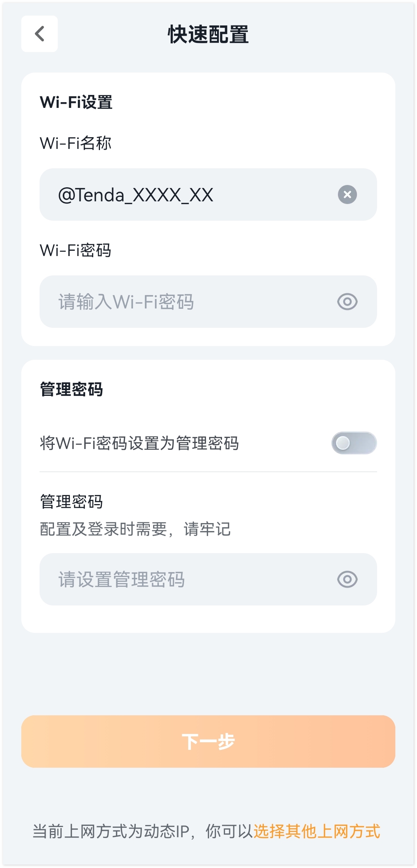Open the 选择其他上网方式 link
Image resolution: width=417 pixels, height=868 pixels.
point(317,831)
